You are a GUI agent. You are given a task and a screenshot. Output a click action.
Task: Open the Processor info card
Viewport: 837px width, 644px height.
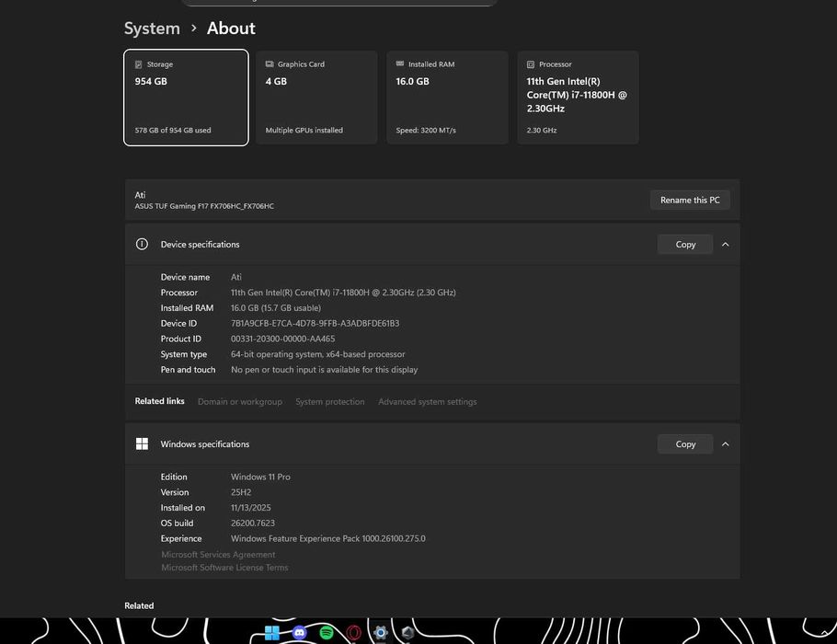pyautogui.click(x=579, y=98)
